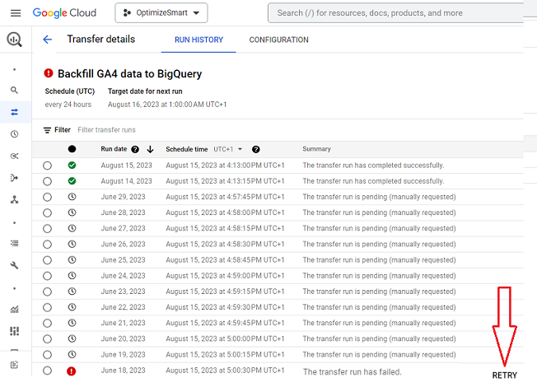The height and width of the screenshot is (392, 537).
Task: Click the Run date column header
Action: point(114,149)
